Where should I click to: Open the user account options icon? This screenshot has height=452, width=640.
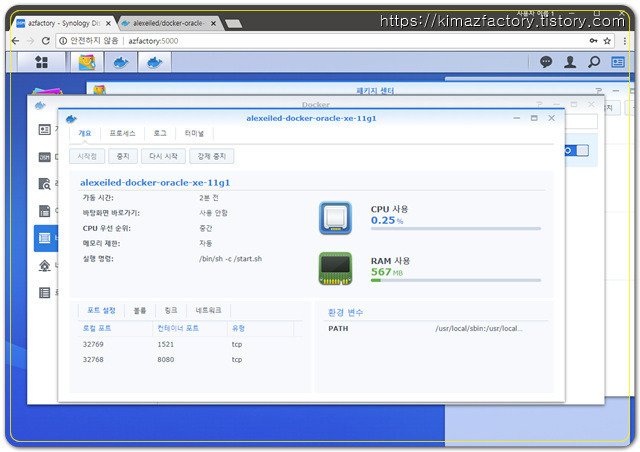coord(570,62)
